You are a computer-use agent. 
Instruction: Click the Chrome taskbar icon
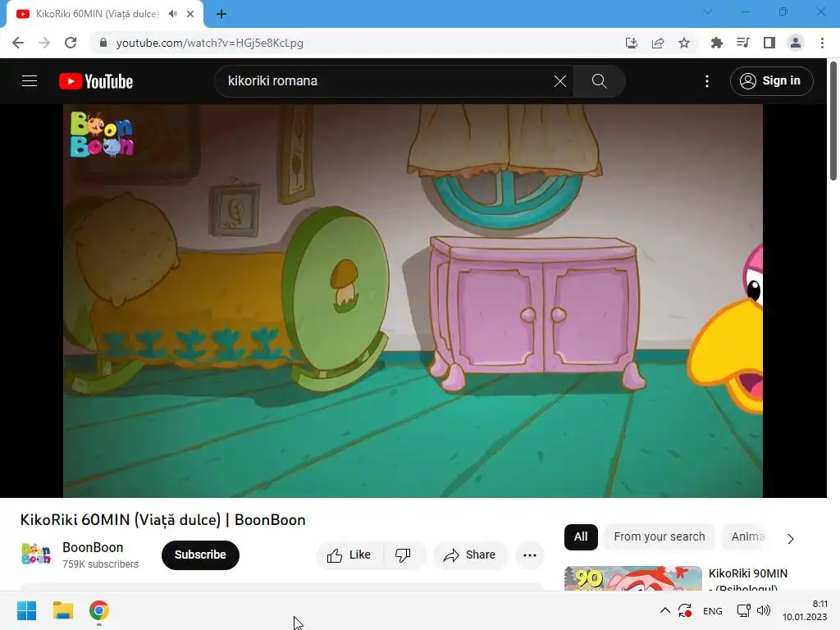tap(99, 610)
